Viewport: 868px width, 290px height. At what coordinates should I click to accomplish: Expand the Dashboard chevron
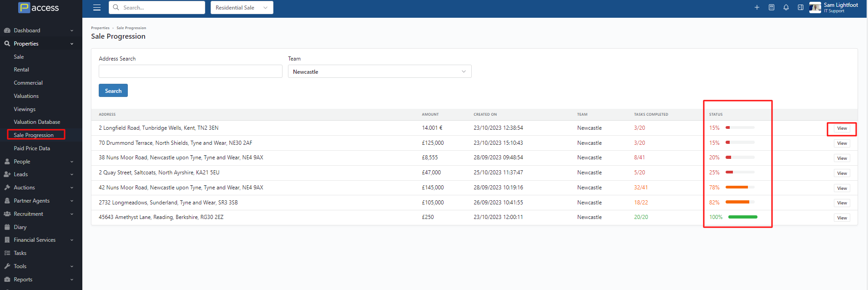[72, 31]
